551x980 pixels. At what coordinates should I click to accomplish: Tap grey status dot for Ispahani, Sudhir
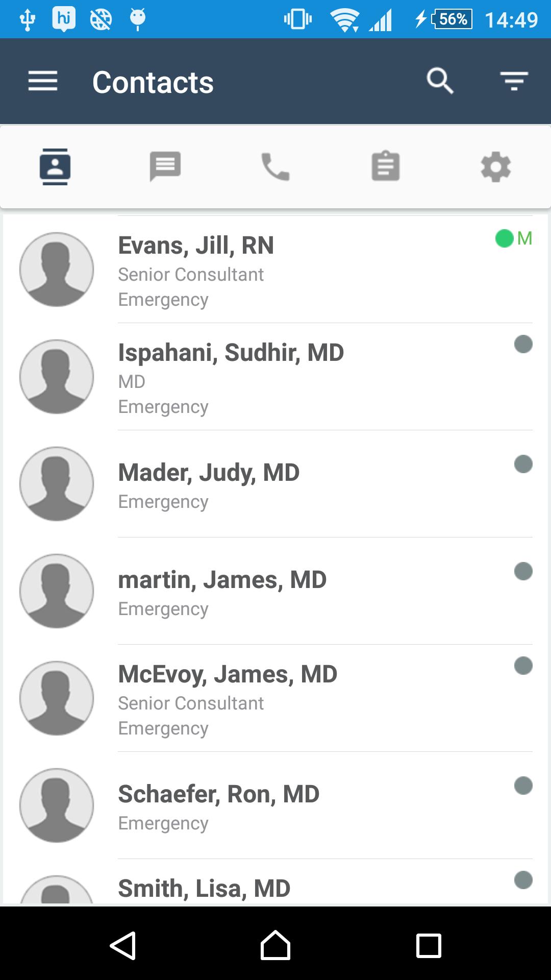point(523,345)
